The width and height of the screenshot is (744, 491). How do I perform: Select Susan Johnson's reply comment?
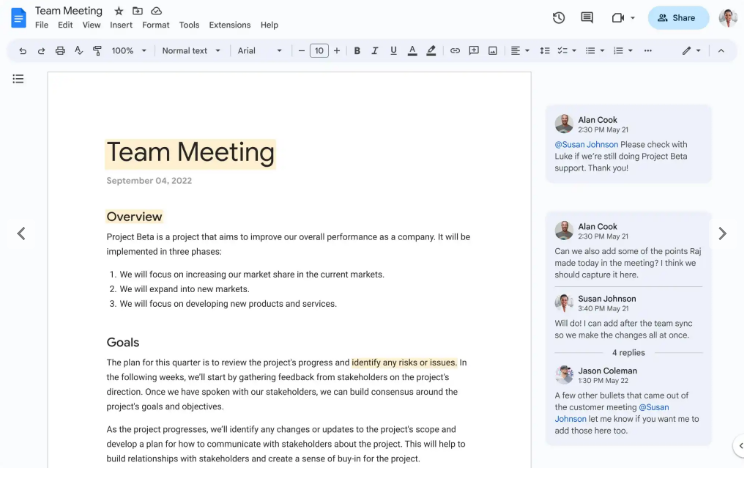point(628,317)
